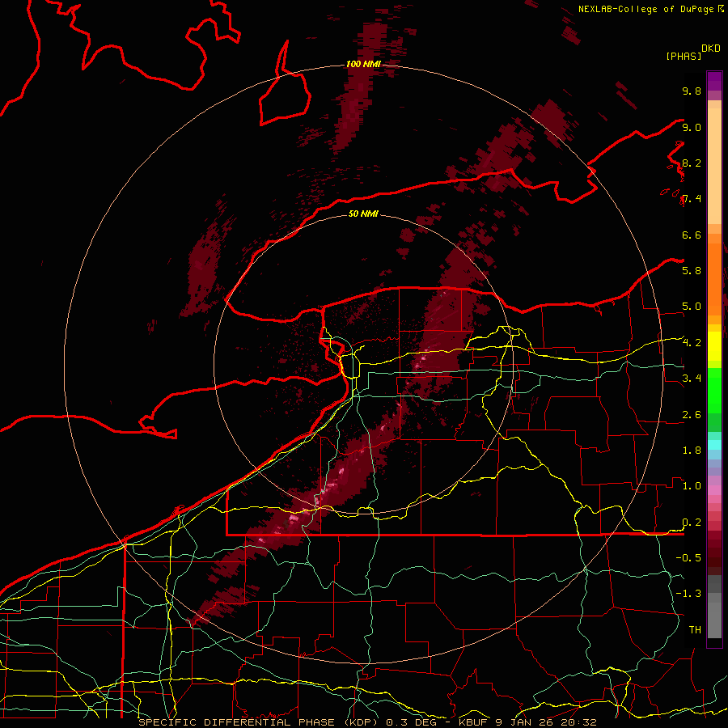
Task: Select the 2.6 color scale value
Action: tap(692, 415)
